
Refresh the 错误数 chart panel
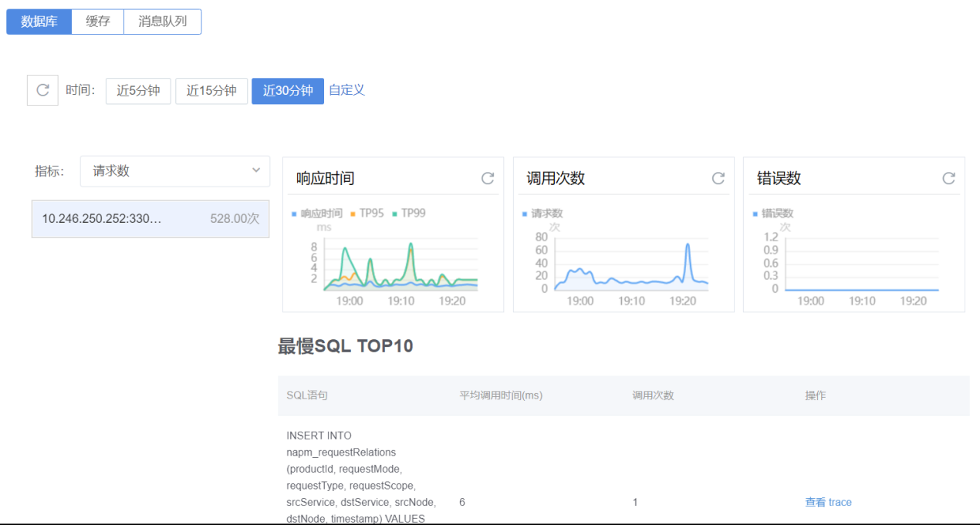click(x=948, y=178)
